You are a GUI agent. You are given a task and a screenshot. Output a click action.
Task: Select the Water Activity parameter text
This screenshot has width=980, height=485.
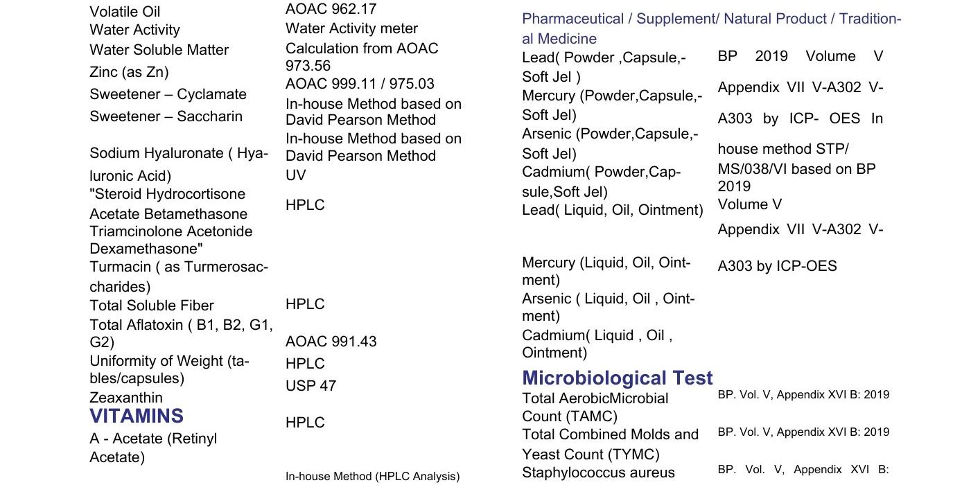(134, 30)
